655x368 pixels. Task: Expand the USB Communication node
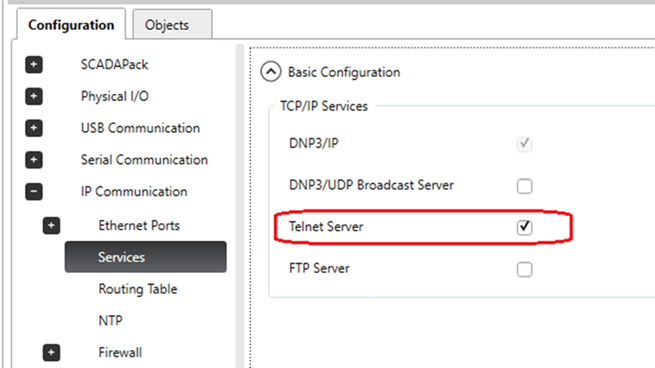point(34,128)
